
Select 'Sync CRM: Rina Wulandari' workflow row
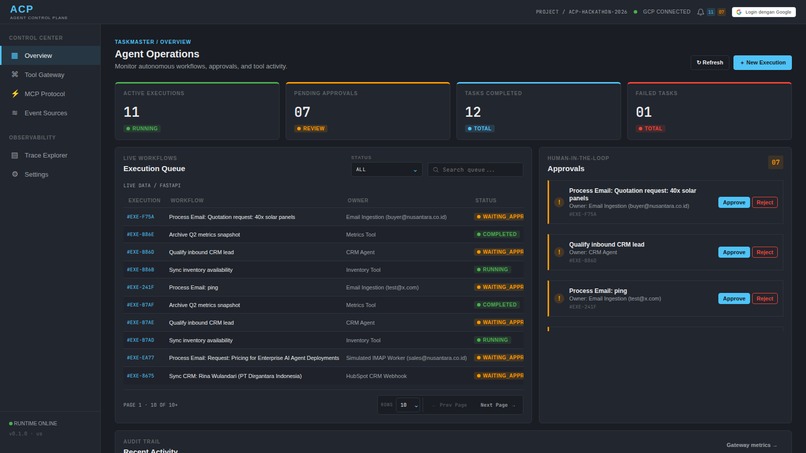pyautogui.click(x=324, y=376)
